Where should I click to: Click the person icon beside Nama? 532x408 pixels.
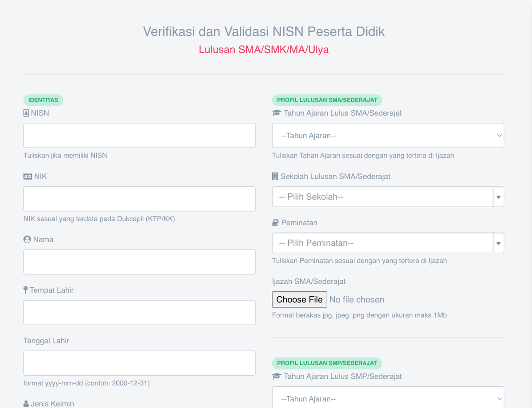click(x=27, y=239)
